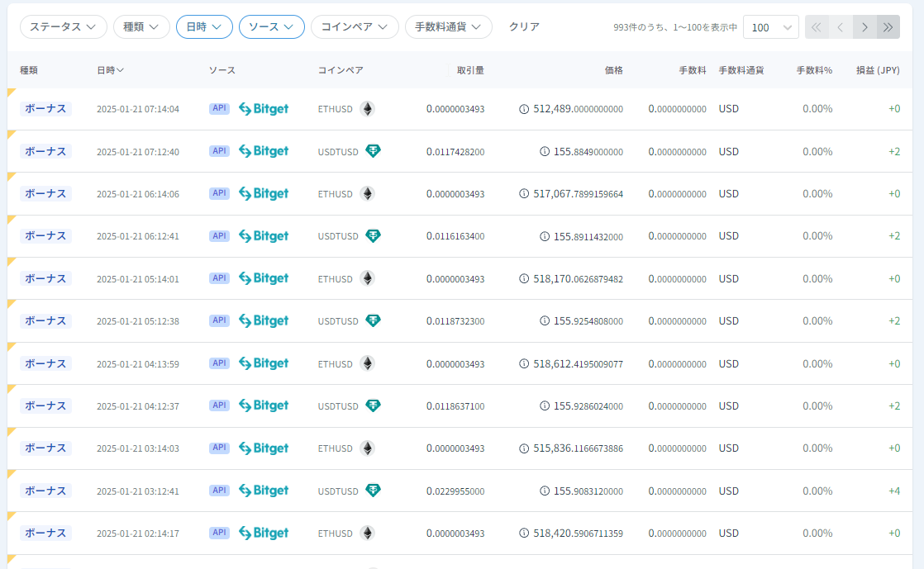
Task: Go to the first page
Action: (817, 27)
